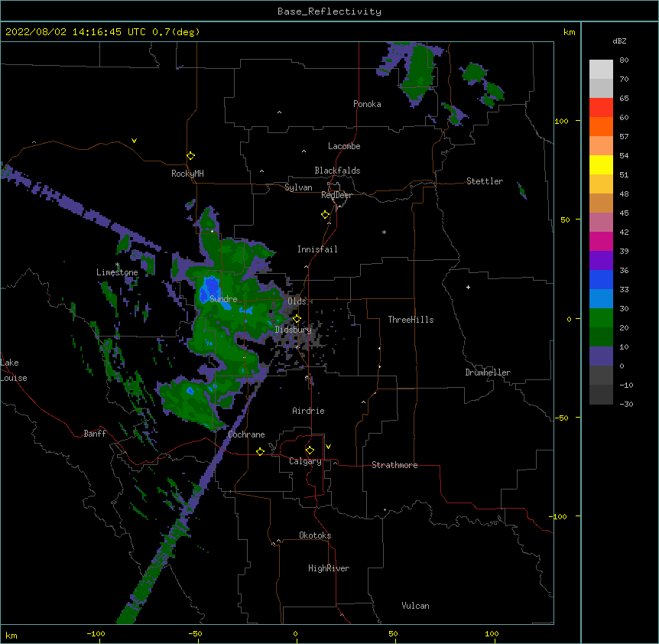
Task: Click the yellow V marker northwest of RockyMH
Action: coord(134,141)
